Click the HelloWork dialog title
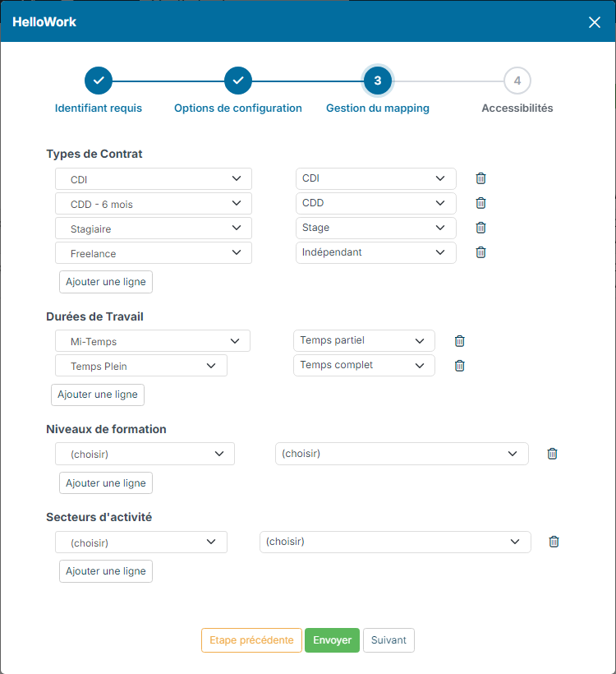Viewport: 616px width, 674px height. 44,22
